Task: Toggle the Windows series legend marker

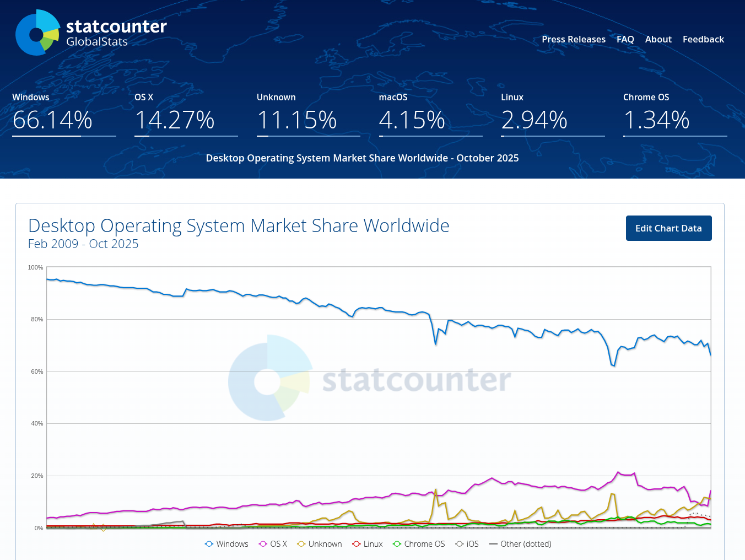Action: [209, 544]
